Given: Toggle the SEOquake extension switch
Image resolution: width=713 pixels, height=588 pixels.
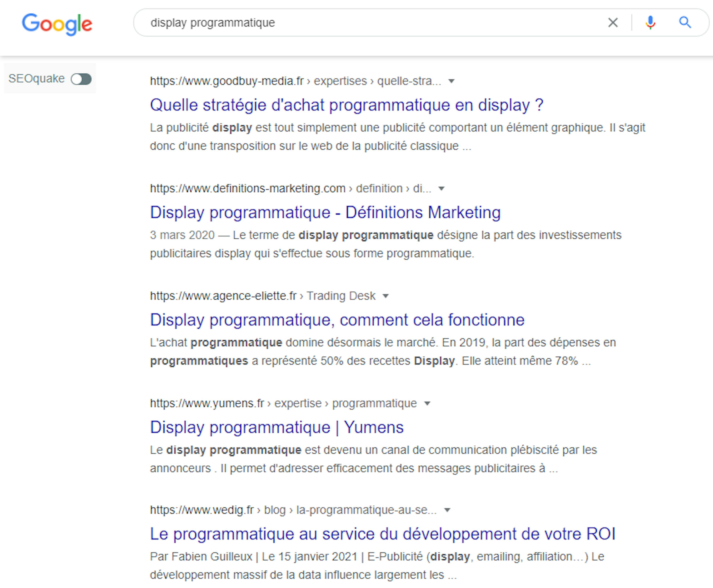Looking at the screenshot, I should tap(82, 79).
